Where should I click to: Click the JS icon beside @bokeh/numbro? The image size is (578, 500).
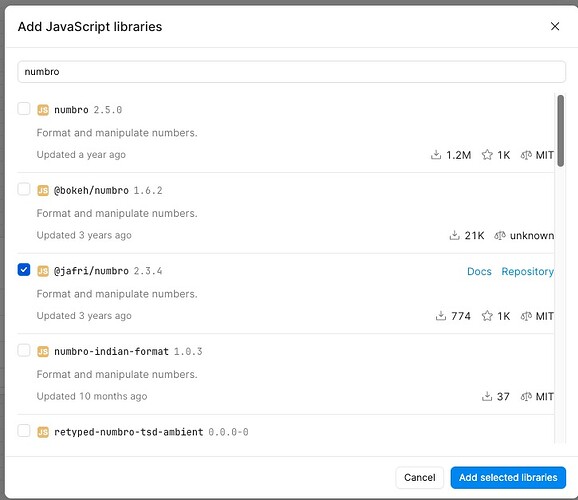43,190
